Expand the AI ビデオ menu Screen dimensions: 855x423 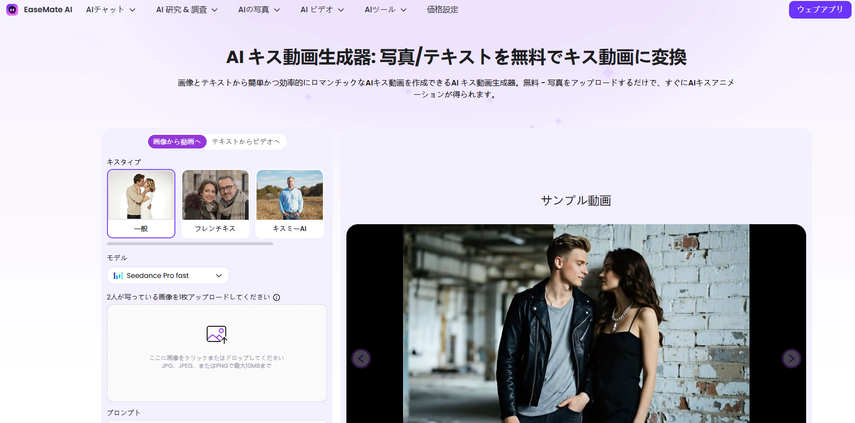[x=322, y=10]
